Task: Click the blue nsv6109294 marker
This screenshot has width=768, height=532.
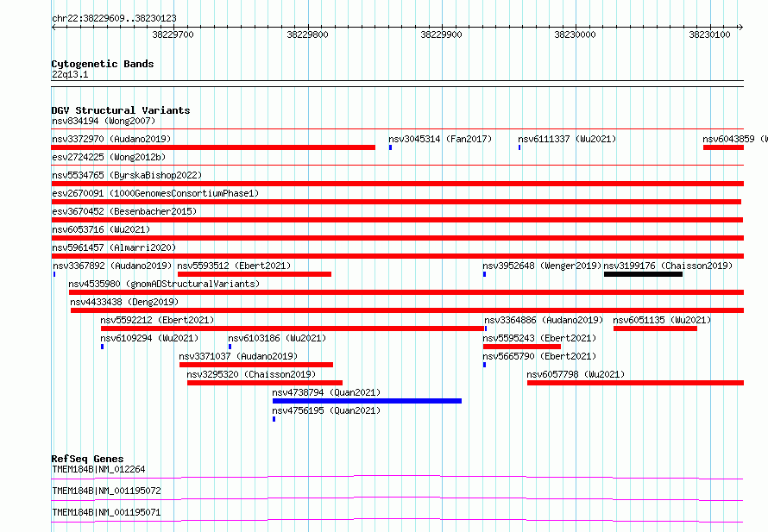Action: click(x=103, y=347)
